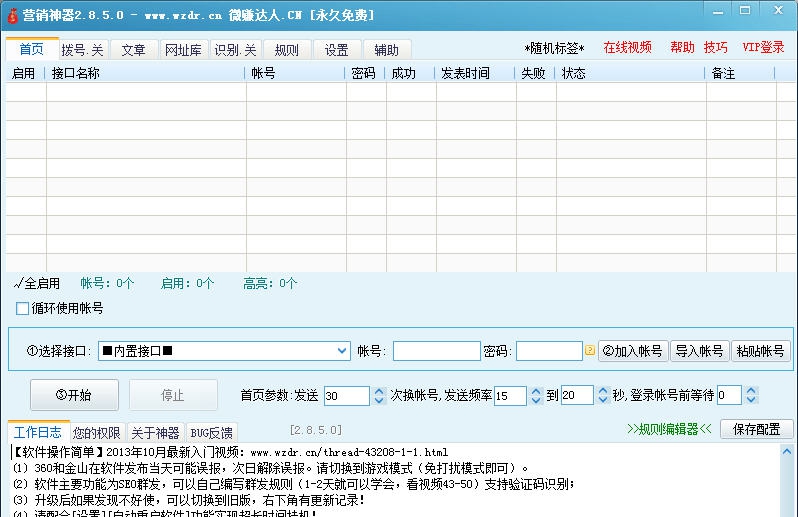Click the 启用 column header
Viewport: 798px width, 517px height.
point(25,73)
